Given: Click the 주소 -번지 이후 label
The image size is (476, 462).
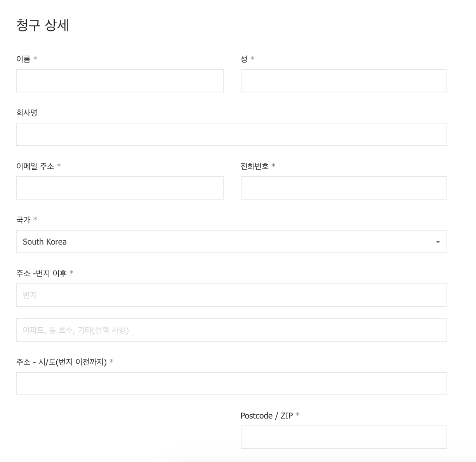Looking at the screenshot, I should [42, 273].
